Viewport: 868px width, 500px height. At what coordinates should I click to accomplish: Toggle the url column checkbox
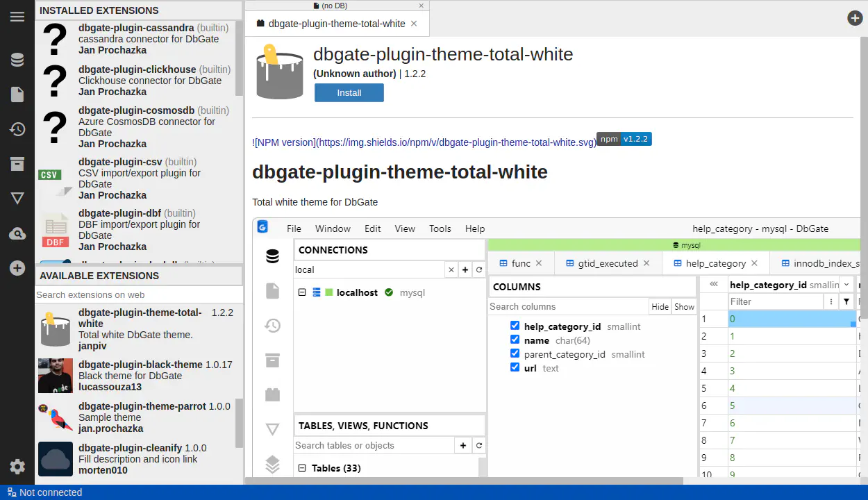(515, 367)
